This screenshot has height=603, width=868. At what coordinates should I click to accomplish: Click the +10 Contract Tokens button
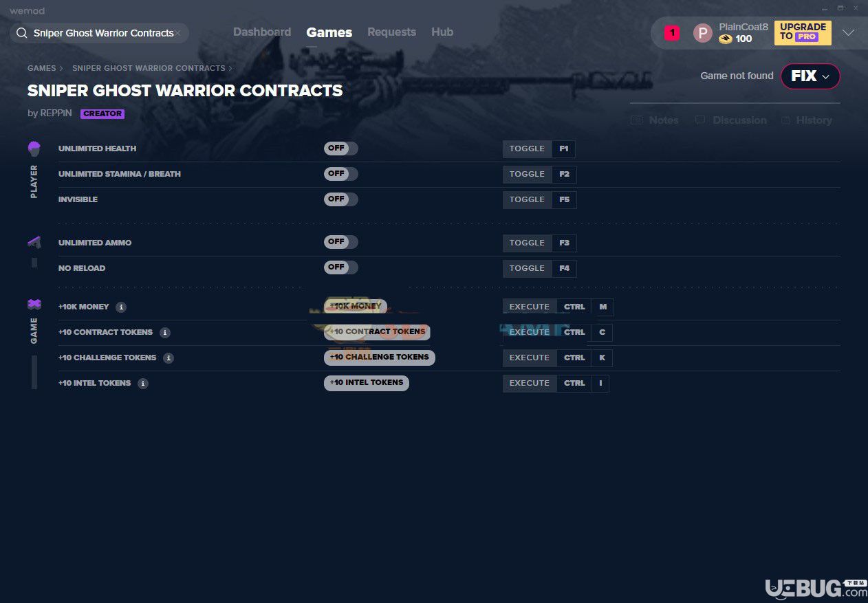point(377,332)
